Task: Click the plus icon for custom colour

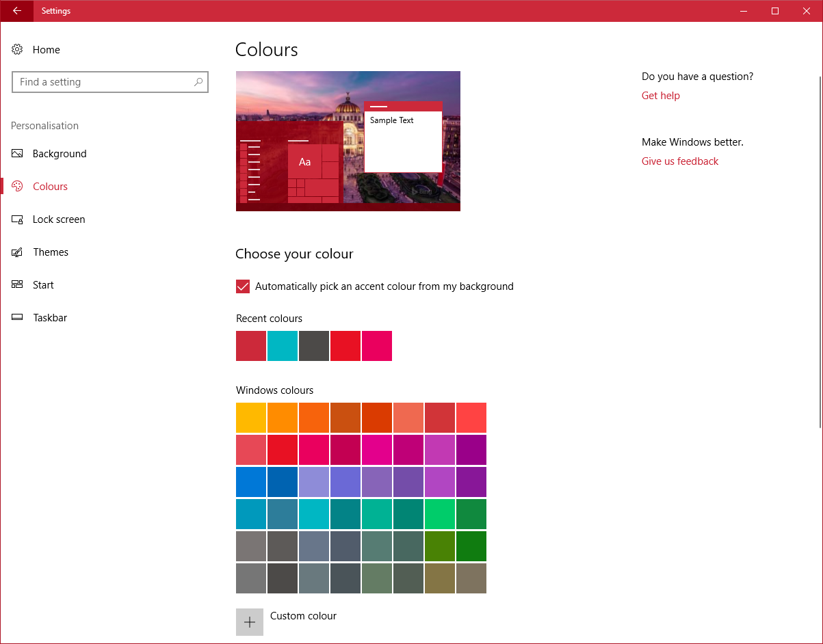Action: (250, 622)
